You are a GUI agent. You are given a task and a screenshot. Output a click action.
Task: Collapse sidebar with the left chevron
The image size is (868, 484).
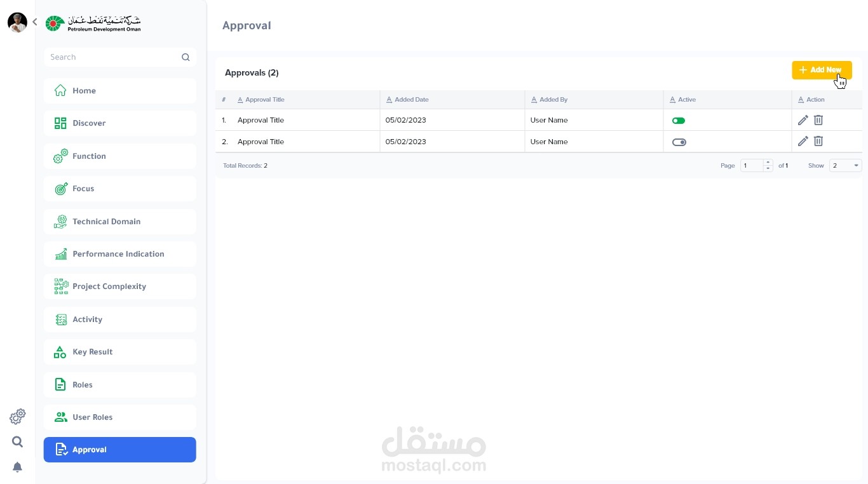tap(35, 22)
